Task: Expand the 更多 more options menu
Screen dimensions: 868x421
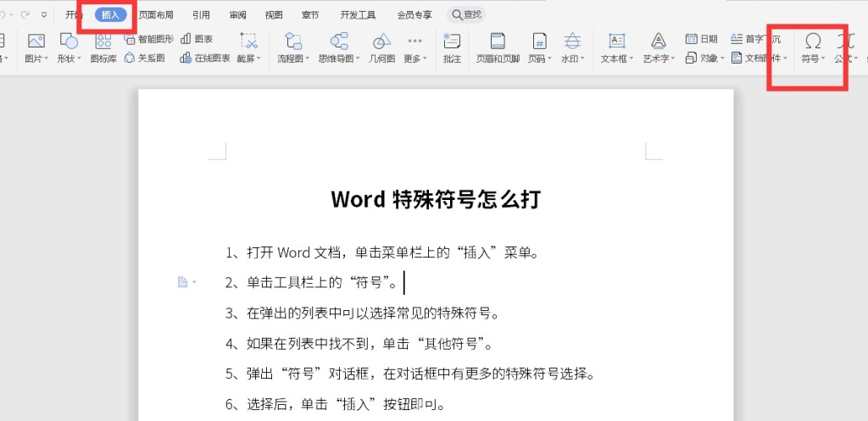Action: [x=415, y=58]
